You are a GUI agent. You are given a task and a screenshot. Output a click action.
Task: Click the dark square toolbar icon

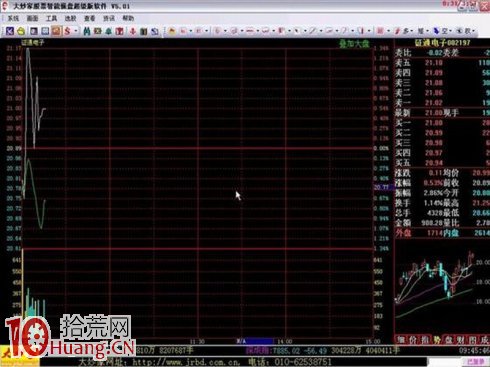click(34, 31)
